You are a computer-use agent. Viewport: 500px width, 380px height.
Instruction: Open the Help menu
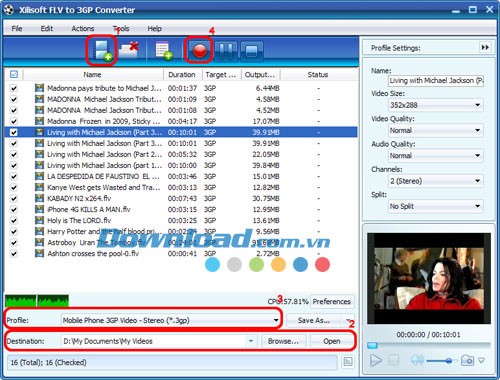(154, 29)
